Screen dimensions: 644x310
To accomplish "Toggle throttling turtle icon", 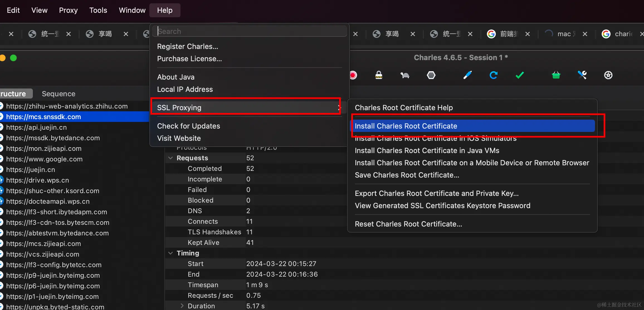I will tap(405, 75).
